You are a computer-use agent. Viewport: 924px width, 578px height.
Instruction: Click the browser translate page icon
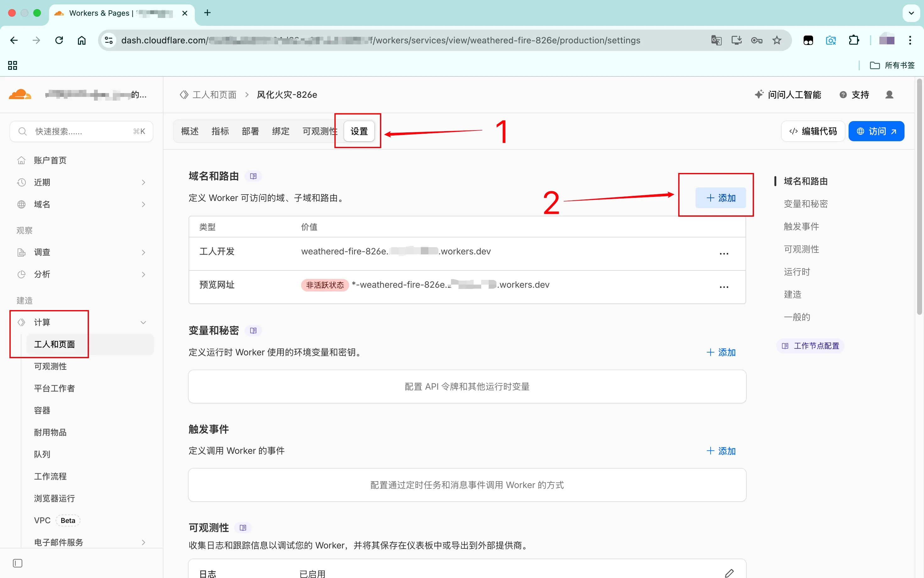pyautogui.click(x=716, y=40)
